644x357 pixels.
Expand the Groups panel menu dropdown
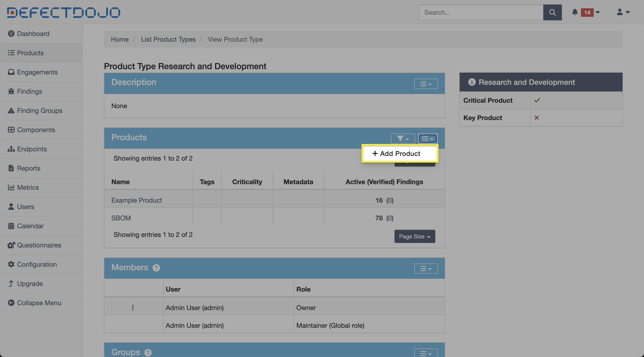coord(426,353)
